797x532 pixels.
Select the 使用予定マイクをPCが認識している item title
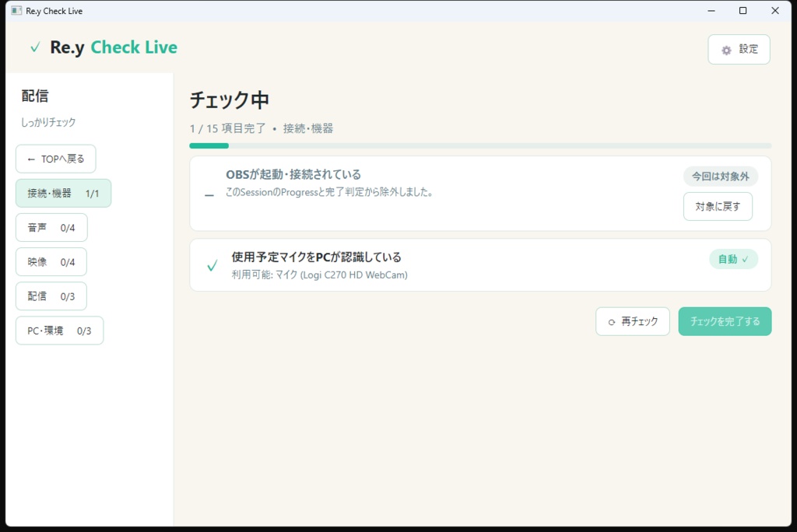316,257
